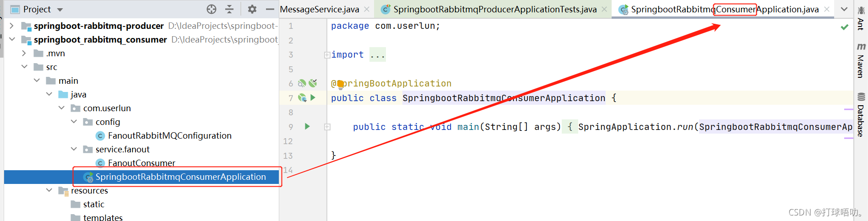Click tab icon of ProducerApplicationTests.java
Viewport: 868px width, 221px height.
pos(386,9)
